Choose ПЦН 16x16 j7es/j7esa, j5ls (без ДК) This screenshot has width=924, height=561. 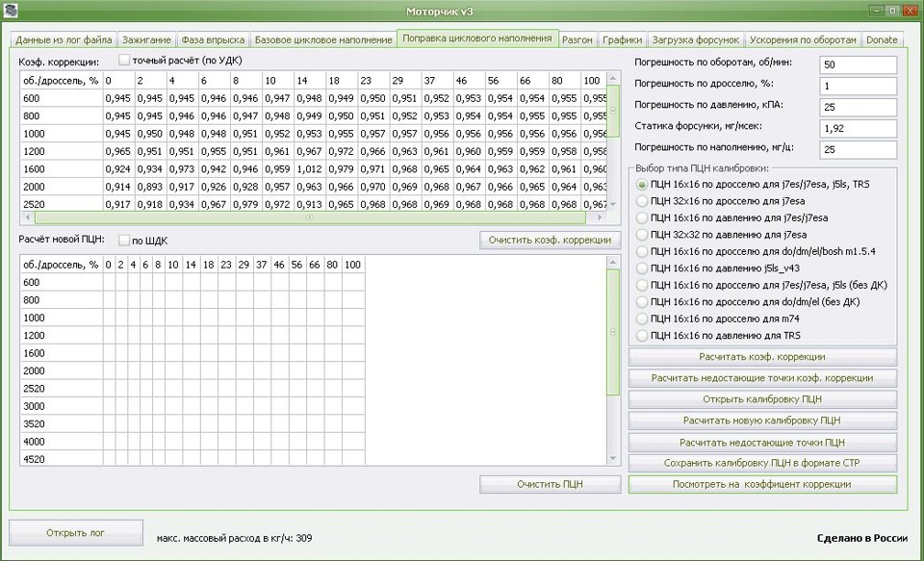[642, 285]
